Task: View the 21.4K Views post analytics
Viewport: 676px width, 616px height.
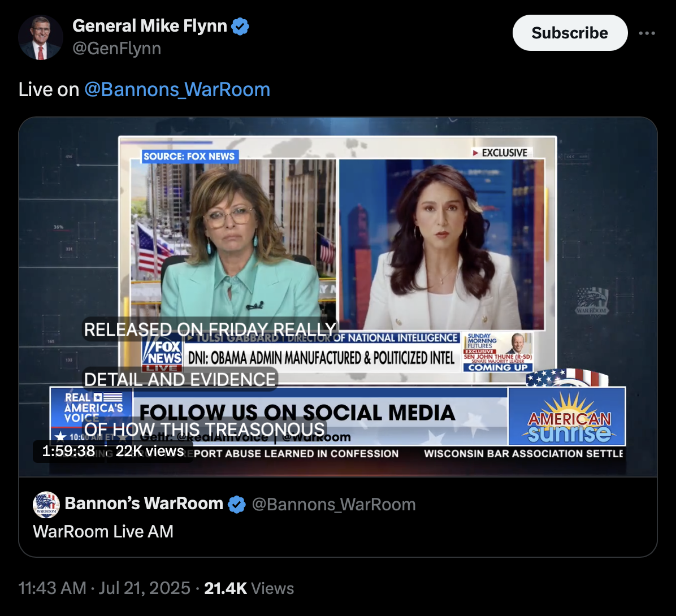Action: click(249, 588)
